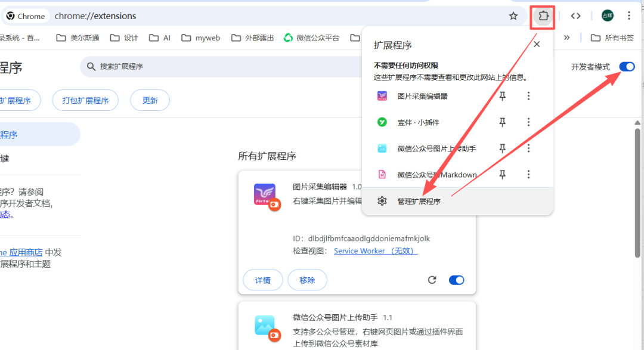
Task: Reload the 图片采集编辑器 extension
Action: pyautogui.click(x=432, y=280)
